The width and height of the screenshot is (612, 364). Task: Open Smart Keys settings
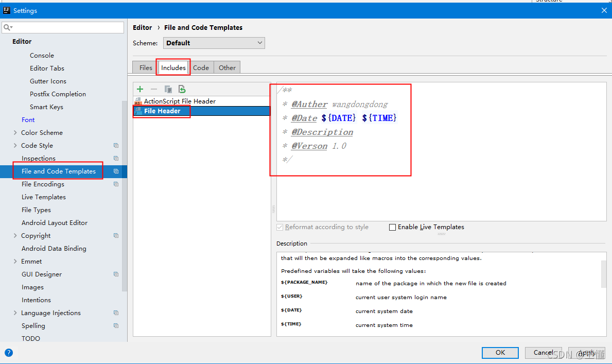point(46,107)
